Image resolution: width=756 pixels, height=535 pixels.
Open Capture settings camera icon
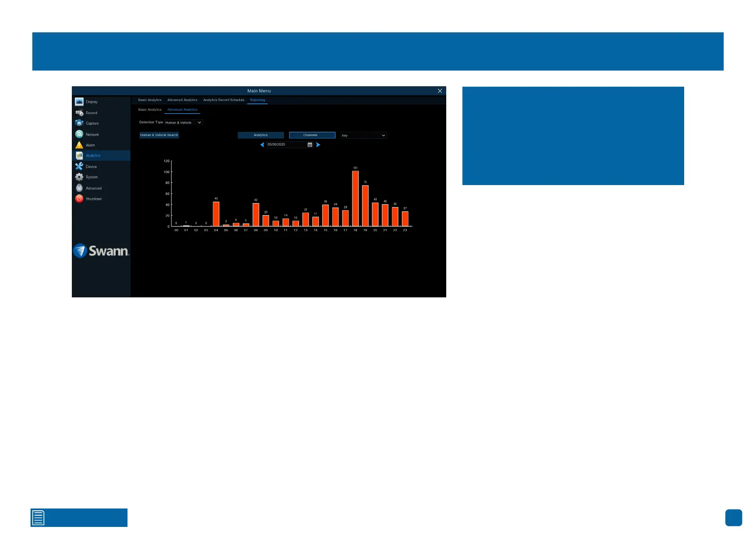pyautogui.click(x=79, y=123)
